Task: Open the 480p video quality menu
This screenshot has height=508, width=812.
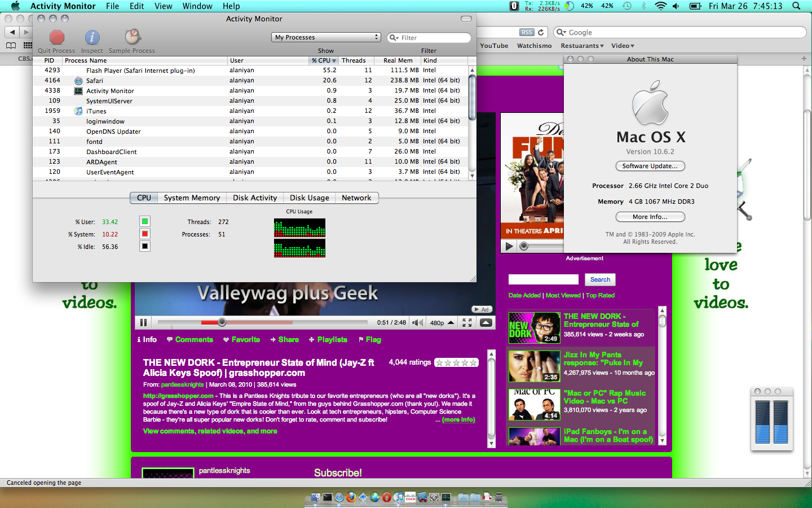Action: coord(442,323)
